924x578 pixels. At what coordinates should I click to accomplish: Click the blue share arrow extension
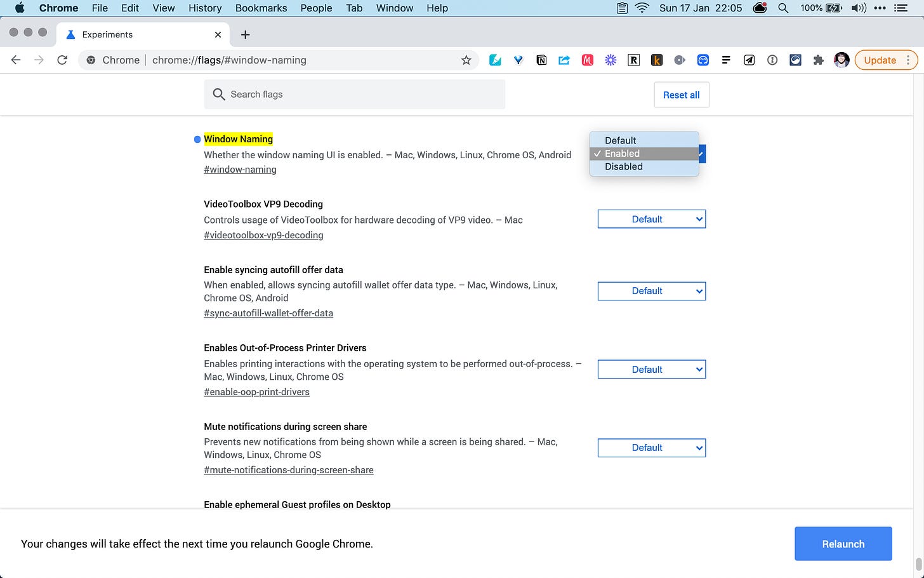tap(564, 60)
